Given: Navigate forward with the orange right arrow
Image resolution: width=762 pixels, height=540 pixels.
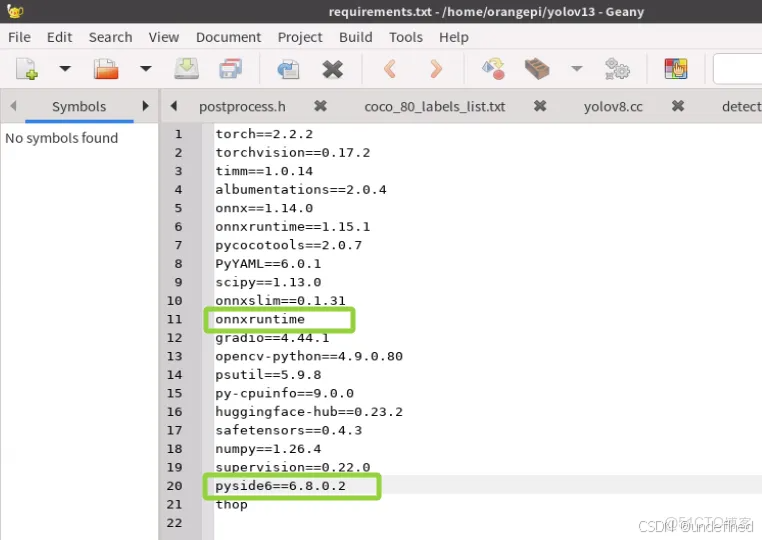Looking at the screenshot, I should point(436,69).
